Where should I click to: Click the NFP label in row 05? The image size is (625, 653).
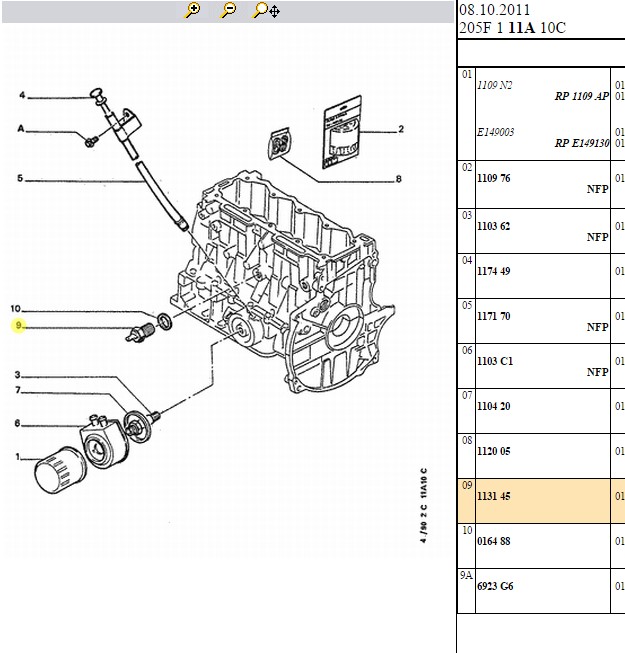598,327
